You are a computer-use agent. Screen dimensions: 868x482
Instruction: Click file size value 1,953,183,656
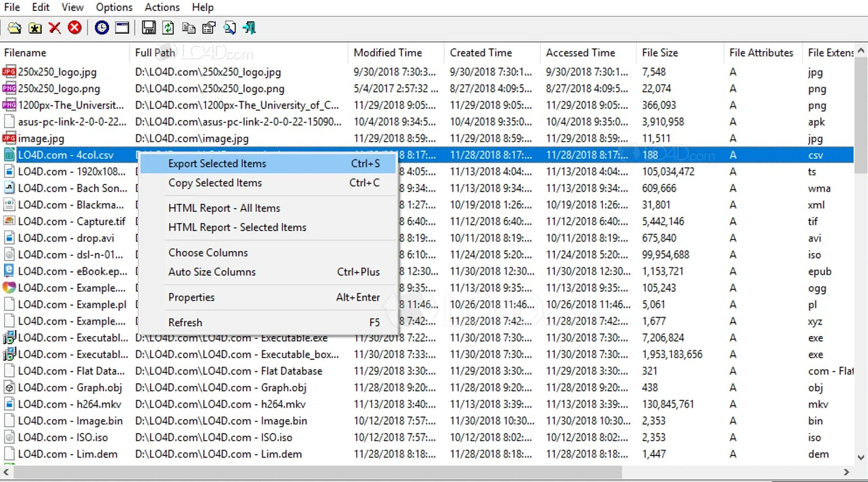[672, 355]
